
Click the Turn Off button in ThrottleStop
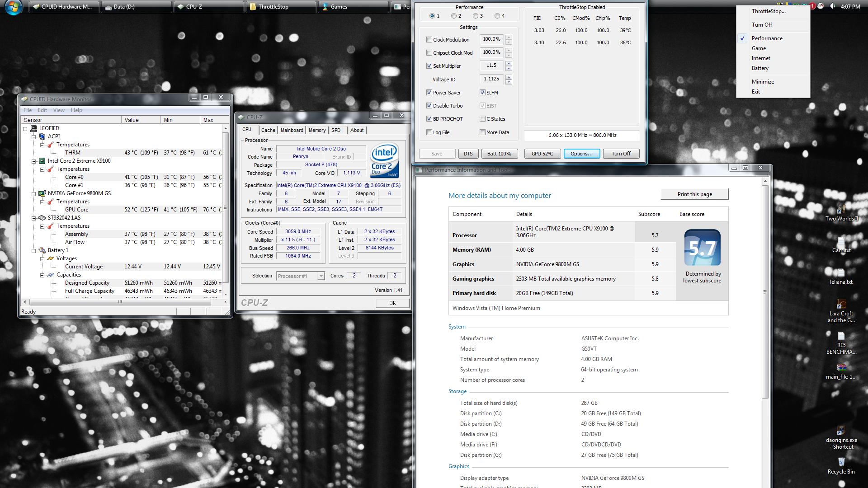pos(621,154)
